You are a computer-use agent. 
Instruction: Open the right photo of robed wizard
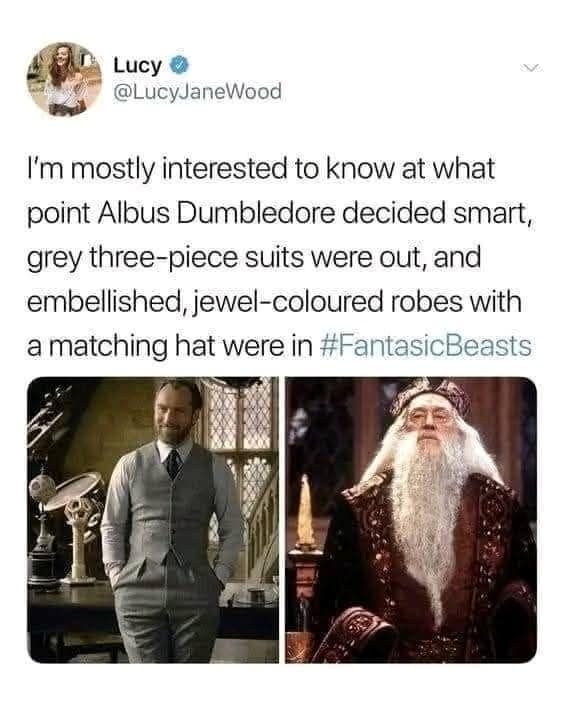coord(411,520)
